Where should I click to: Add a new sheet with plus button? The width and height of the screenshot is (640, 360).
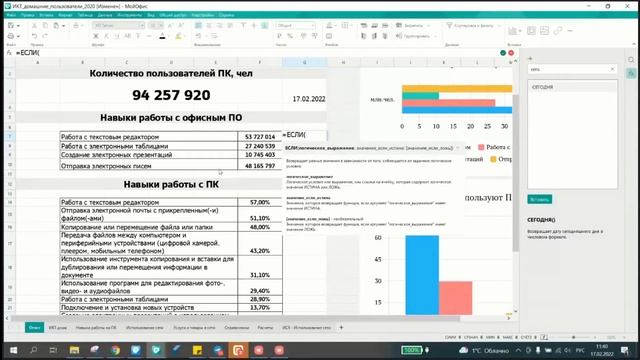(x=341, y=327)
